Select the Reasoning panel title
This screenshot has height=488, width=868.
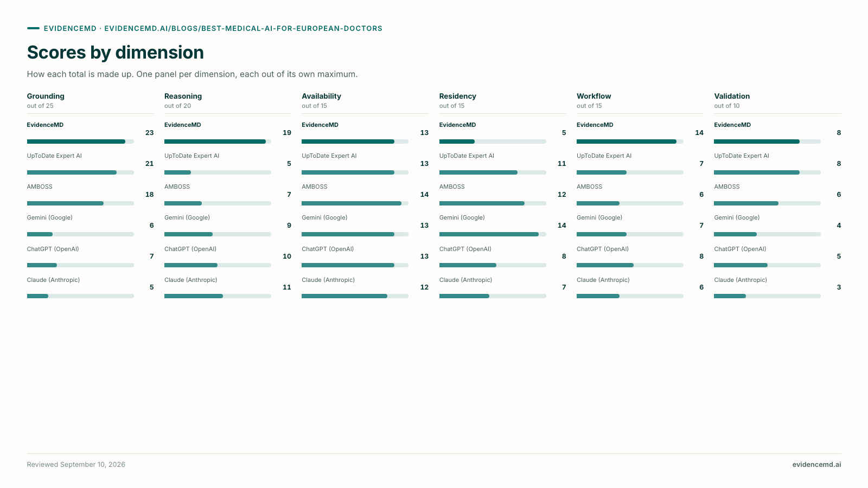point(183,96)
